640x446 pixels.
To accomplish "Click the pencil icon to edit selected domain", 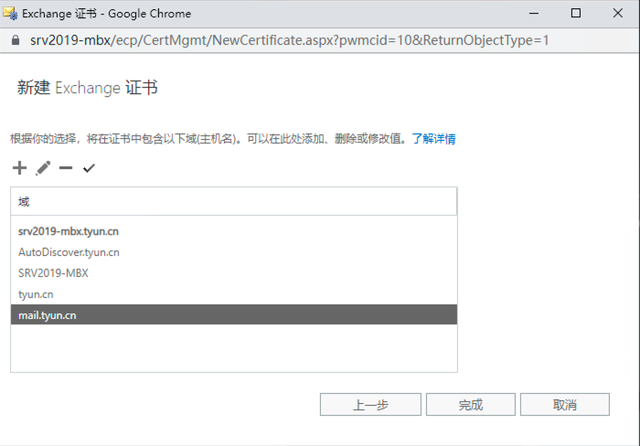I will 43,168.
